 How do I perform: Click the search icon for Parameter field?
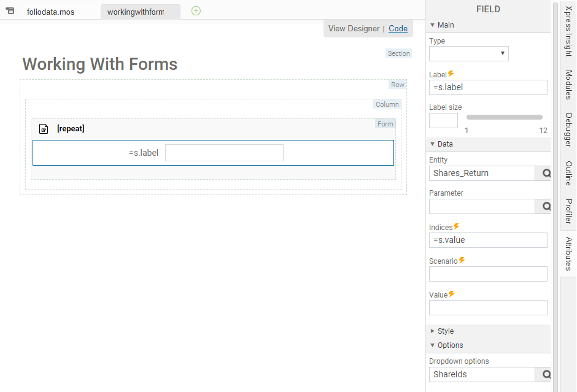544,207
